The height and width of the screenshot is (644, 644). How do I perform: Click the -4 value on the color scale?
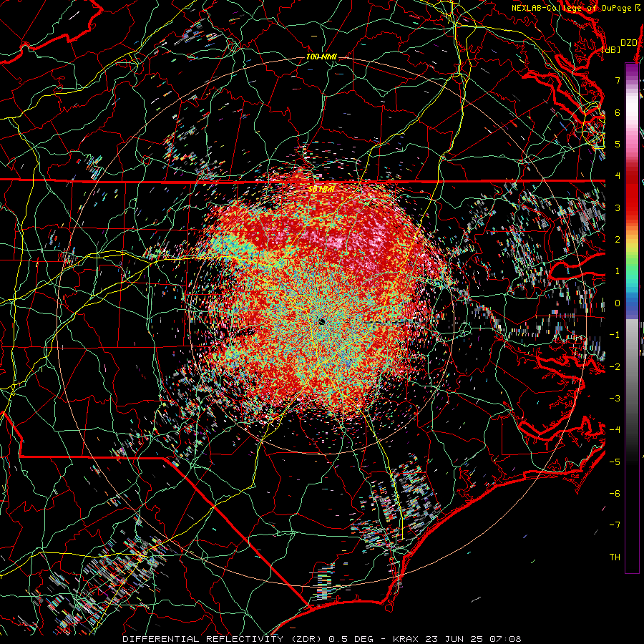615,430
